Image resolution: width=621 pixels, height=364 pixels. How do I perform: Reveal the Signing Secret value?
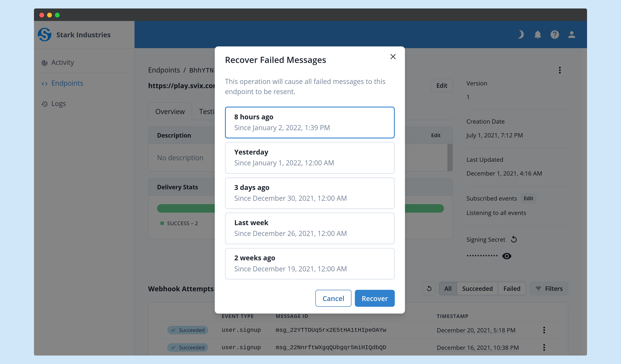(x=507, y=256)
